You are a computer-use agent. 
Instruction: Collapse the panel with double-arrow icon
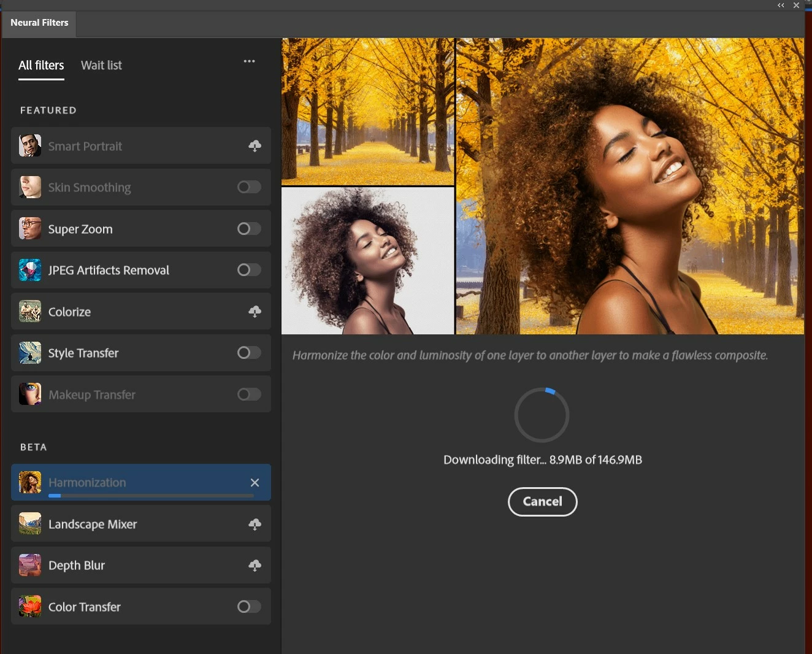pyautogui.click(x=781, y=5)
